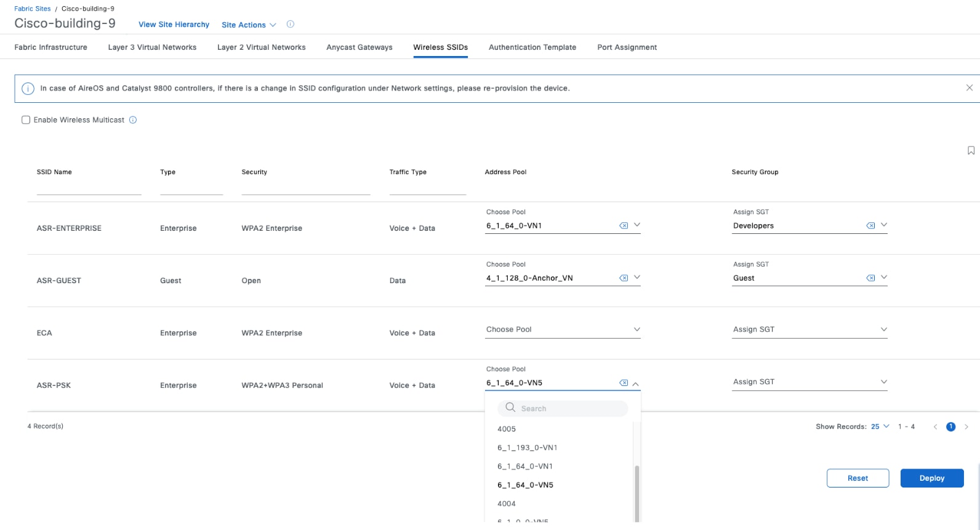Dismiss the re-provision info banner
This screenshot has width=980, height=530.
click(970, 88)
